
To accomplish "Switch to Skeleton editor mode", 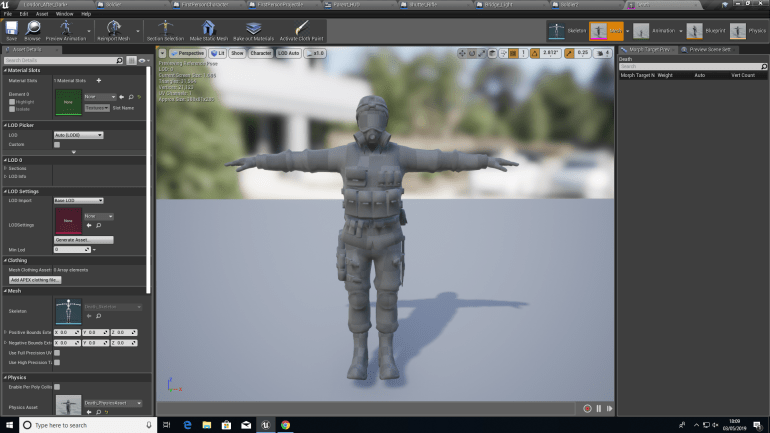I will pos(567,31).
